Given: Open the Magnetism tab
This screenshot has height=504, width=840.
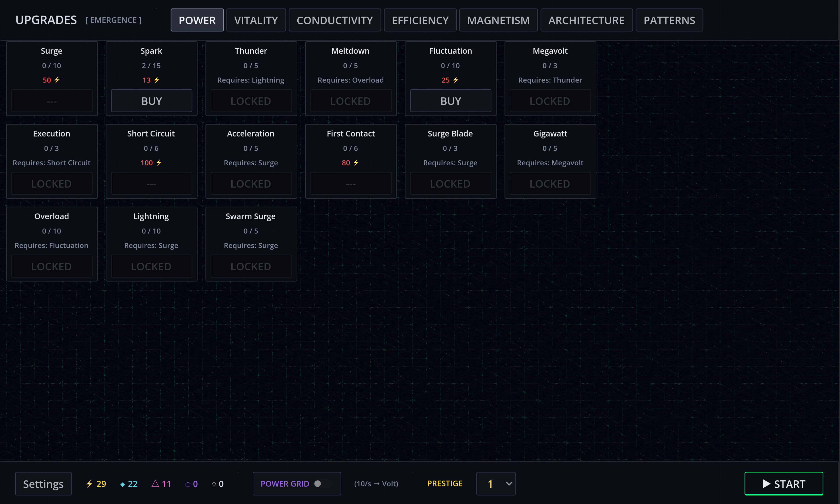Looking at the screenshot, I should click(x=498, y=20).
